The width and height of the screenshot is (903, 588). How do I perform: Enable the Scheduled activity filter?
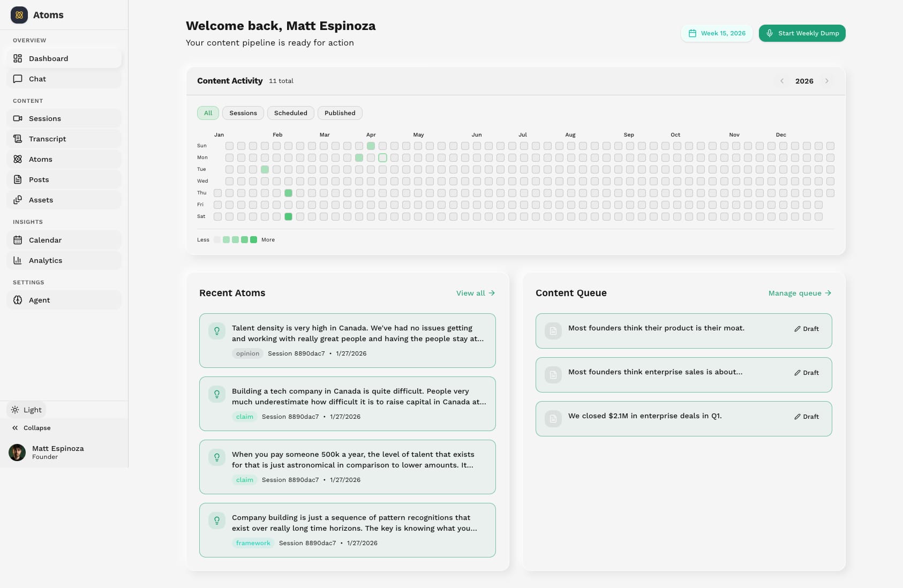tap(290, 113)
